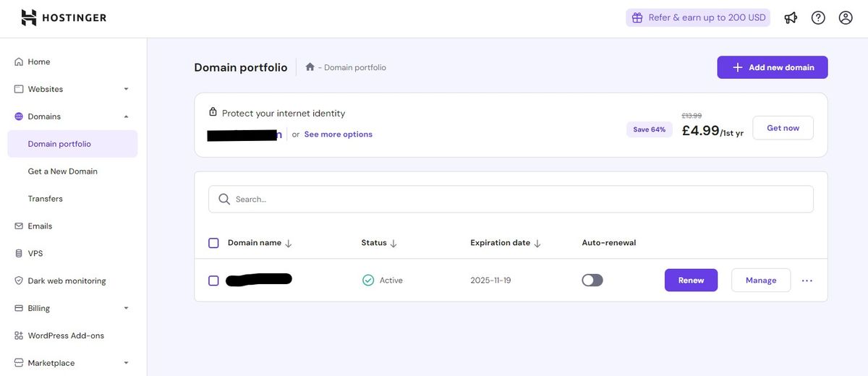Click the Home icon in the sidebar
Screen dimensions: 868x376
[19, 61]
